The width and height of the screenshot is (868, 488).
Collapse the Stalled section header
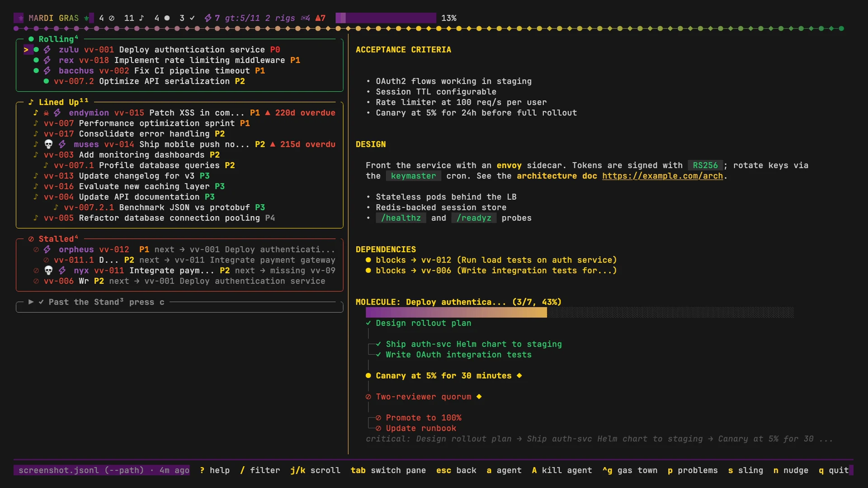(x=53, y=239)
